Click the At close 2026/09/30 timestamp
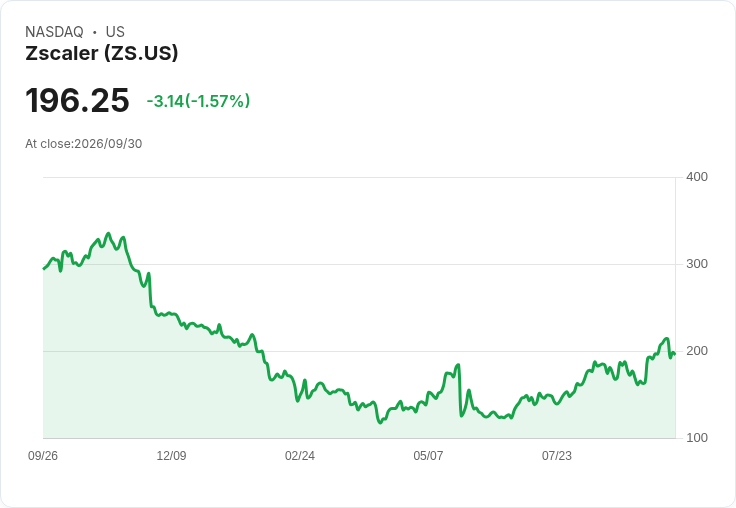This screenshot has width=736, height=508. pos(84,144)
